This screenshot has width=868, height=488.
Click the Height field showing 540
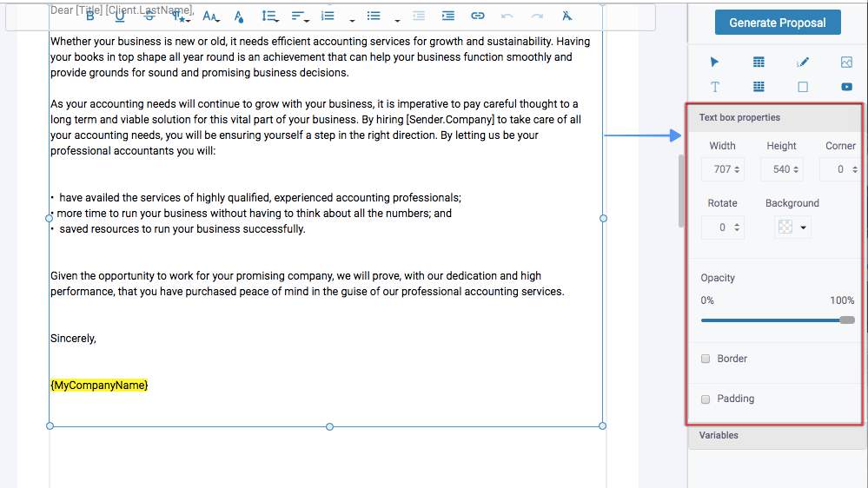(781, 169)
